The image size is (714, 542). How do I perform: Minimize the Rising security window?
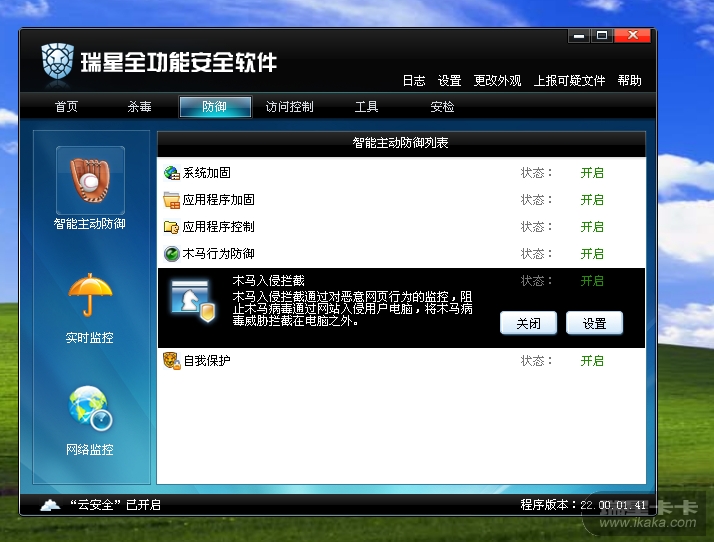[x=579, y=36]
